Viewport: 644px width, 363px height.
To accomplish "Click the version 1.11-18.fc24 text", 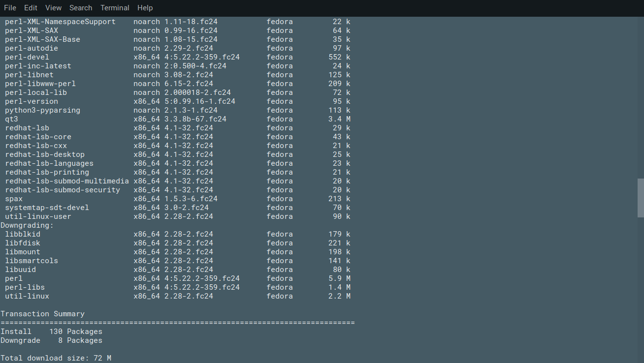I will point(191,22).
